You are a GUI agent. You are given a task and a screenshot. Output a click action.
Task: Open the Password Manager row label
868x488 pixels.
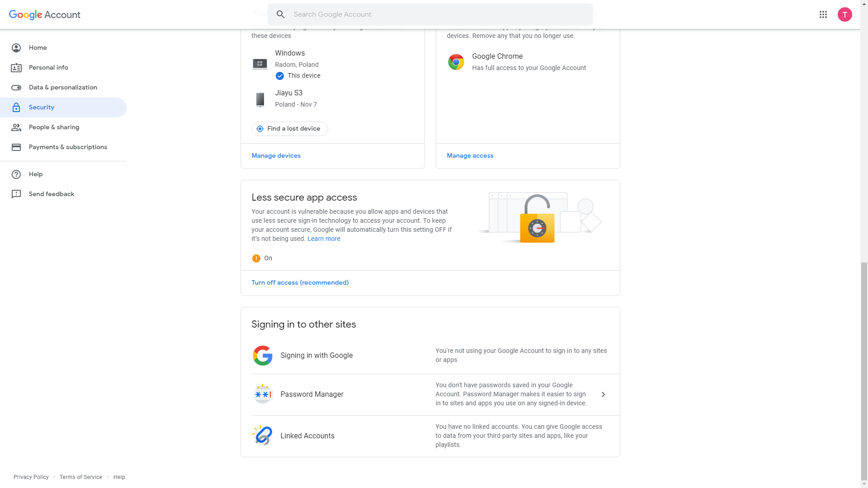[312, 394]
